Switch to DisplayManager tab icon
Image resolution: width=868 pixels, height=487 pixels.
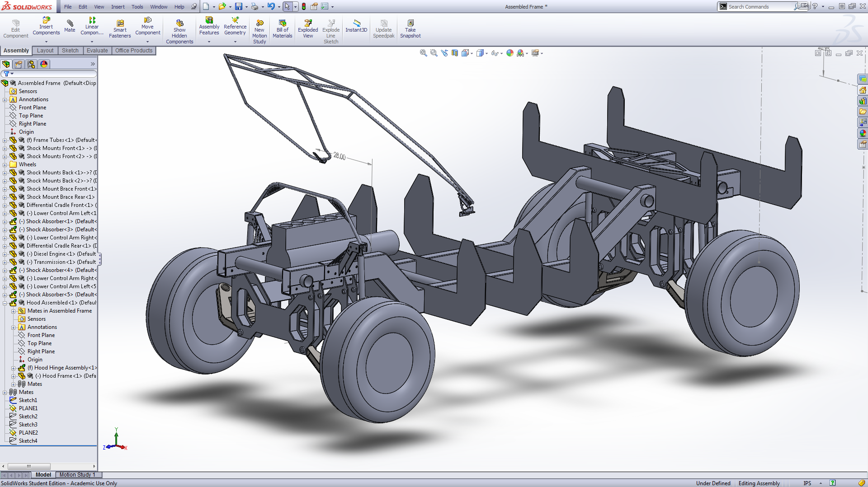tap(44, 64)
